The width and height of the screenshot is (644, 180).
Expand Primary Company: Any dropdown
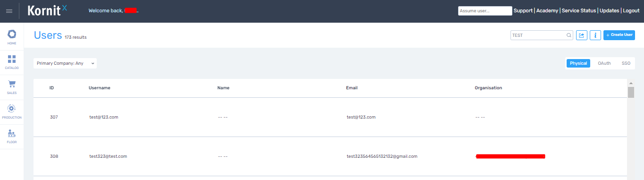[65, 63]
